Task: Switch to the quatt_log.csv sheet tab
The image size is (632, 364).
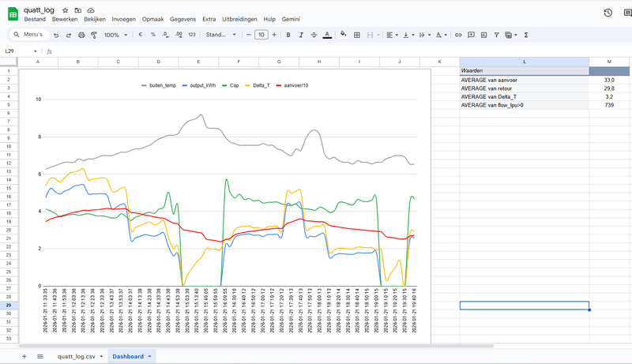Action: pyautogui.click(x=76, y=356)
